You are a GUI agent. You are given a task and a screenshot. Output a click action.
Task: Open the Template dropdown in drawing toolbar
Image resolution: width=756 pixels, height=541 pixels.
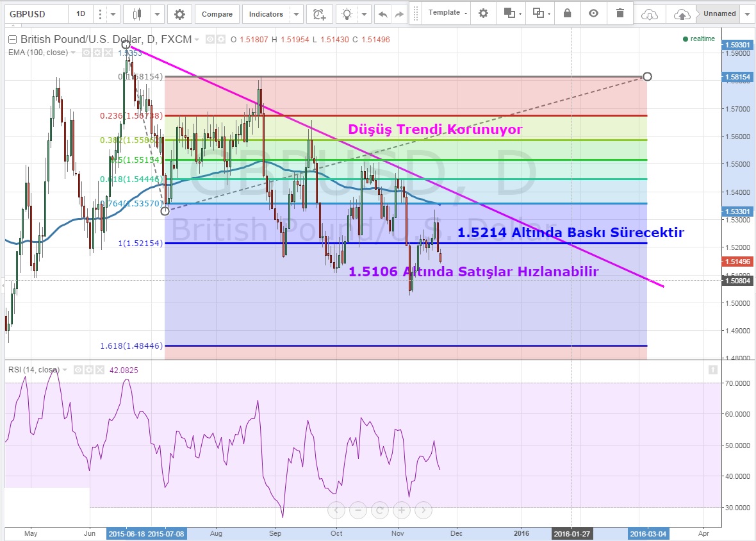448,13
